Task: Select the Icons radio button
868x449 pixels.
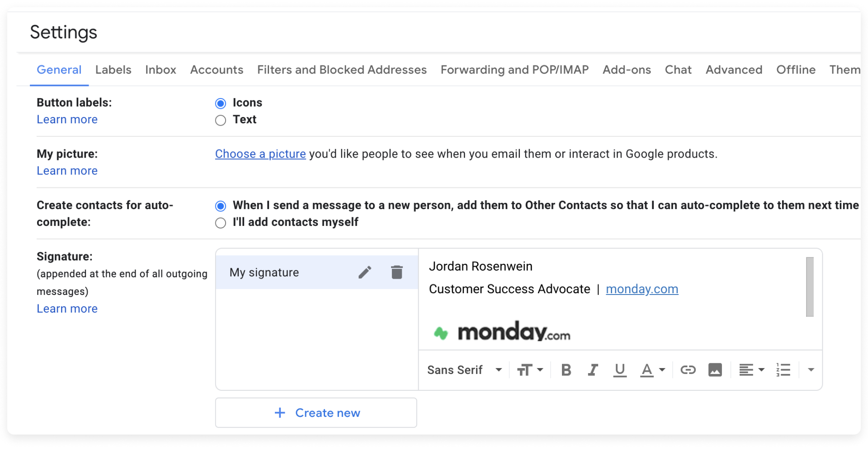Action: 221,103
